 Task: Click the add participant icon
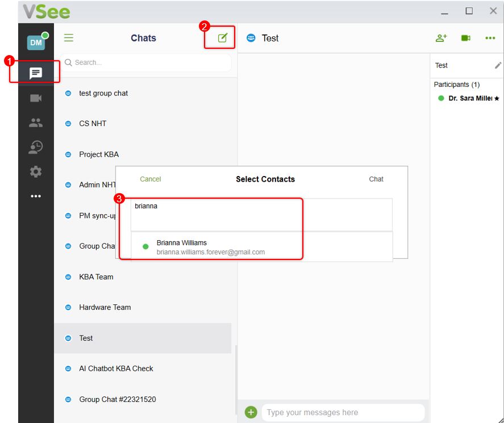point(441,38)
